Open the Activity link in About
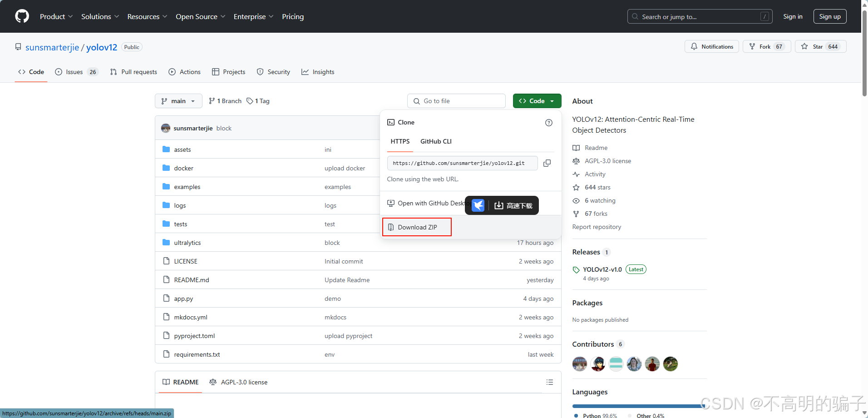The image size is (868, 418). pos(595,174)
